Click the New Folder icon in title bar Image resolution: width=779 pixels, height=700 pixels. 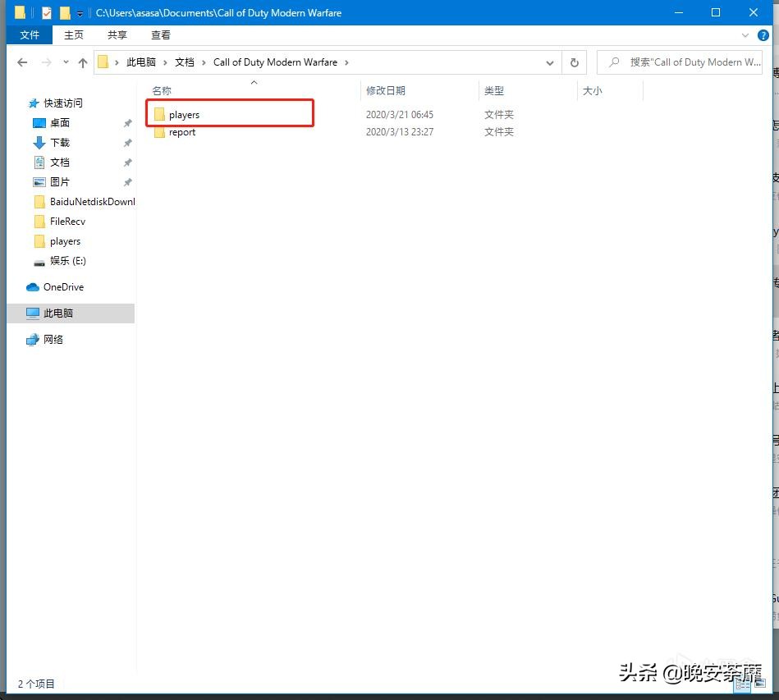[65, 13]
